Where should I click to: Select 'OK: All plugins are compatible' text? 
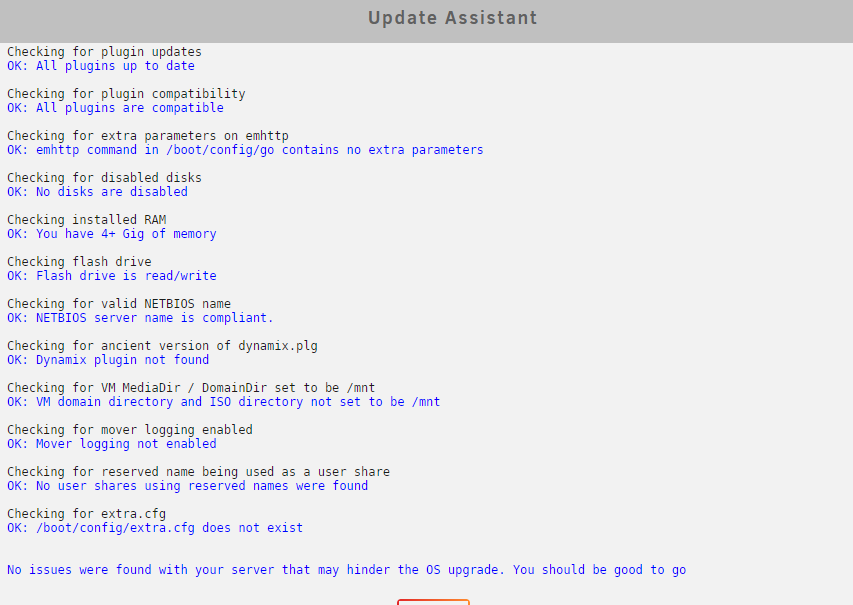tap(115, 108)
